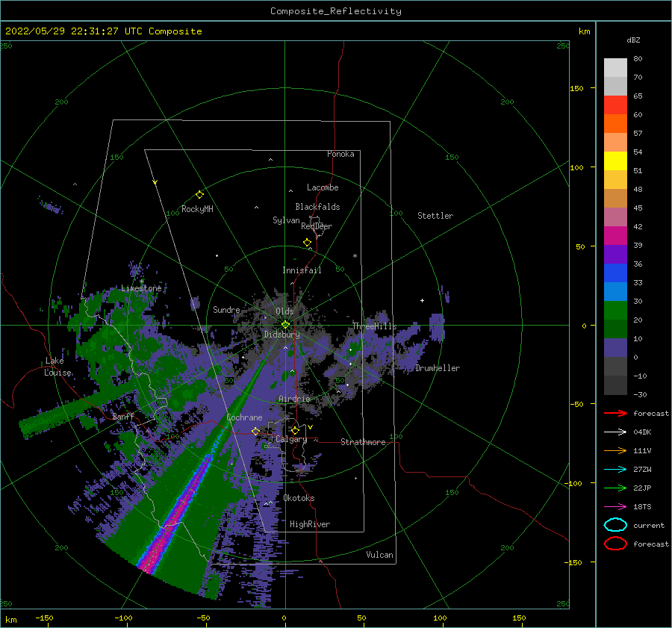The image size is (672, 628).
Task: Click the cyan 27ZW arrow legend icon
Action: (615, 470)
